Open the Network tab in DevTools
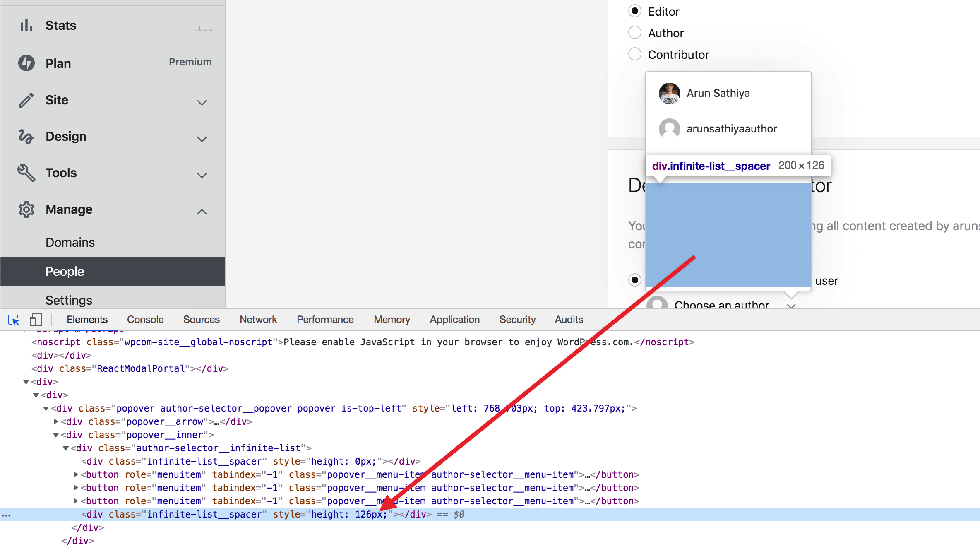The height and width of the screenshot is (549, 980). (258, 319)
